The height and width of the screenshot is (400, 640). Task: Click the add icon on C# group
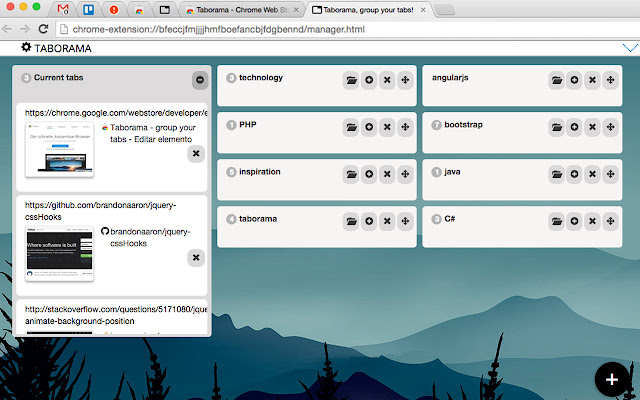click(x=574, y=221)
